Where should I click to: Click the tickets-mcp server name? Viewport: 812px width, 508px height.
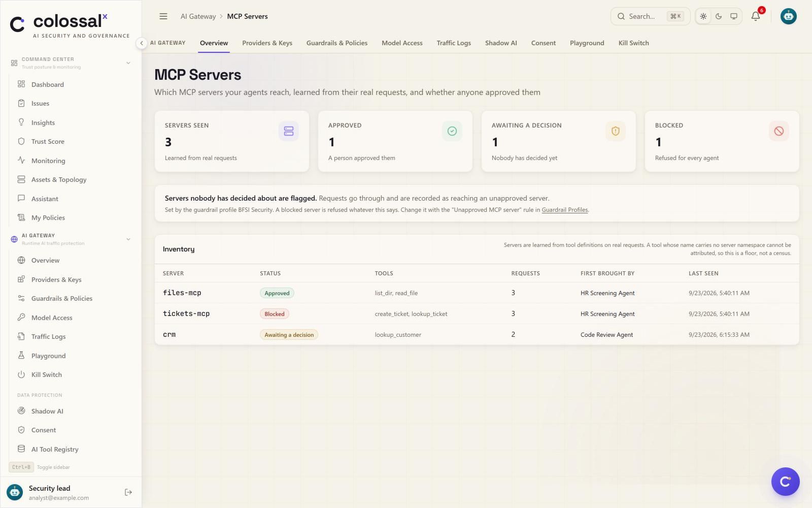coord(186,313)
